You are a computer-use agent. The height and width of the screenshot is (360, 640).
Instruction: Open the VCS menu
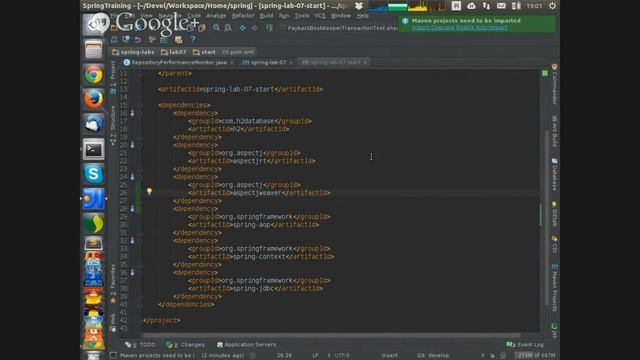[x=320, y=16]
